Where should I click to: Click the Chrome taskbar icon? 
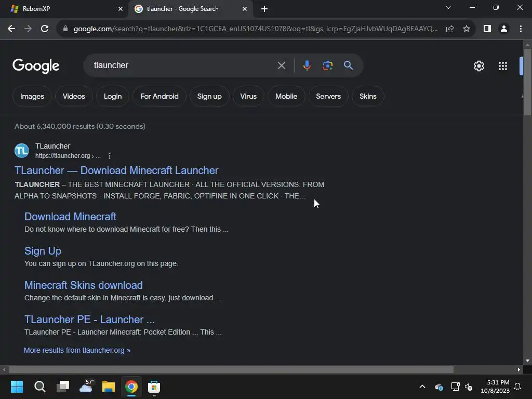pos(131,387)
